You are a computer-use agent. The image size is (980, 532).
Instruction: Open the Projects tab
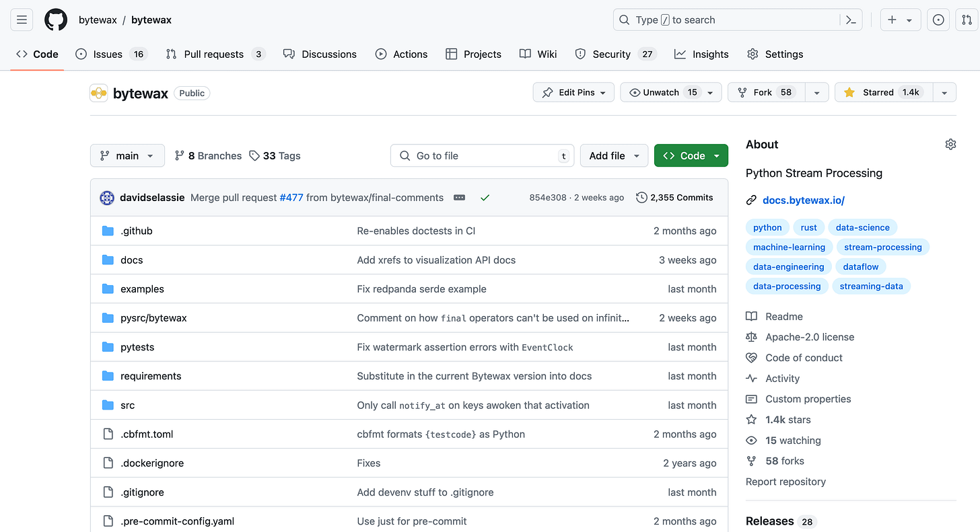(474, 54)
